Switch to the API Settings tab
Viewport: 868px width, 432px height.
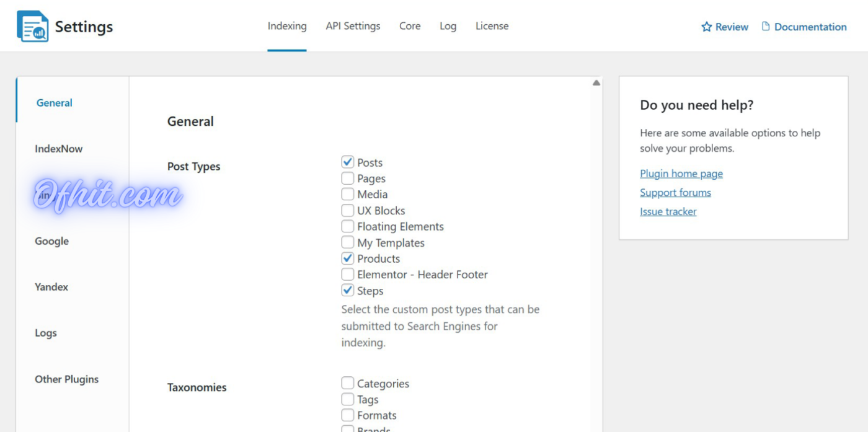click(x=353, y=26)
